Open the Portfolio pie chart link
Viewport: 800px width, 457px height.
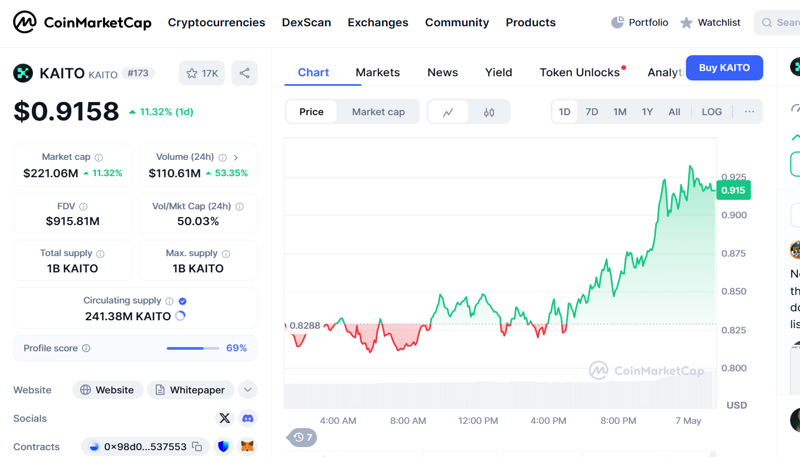coord(640,22)
